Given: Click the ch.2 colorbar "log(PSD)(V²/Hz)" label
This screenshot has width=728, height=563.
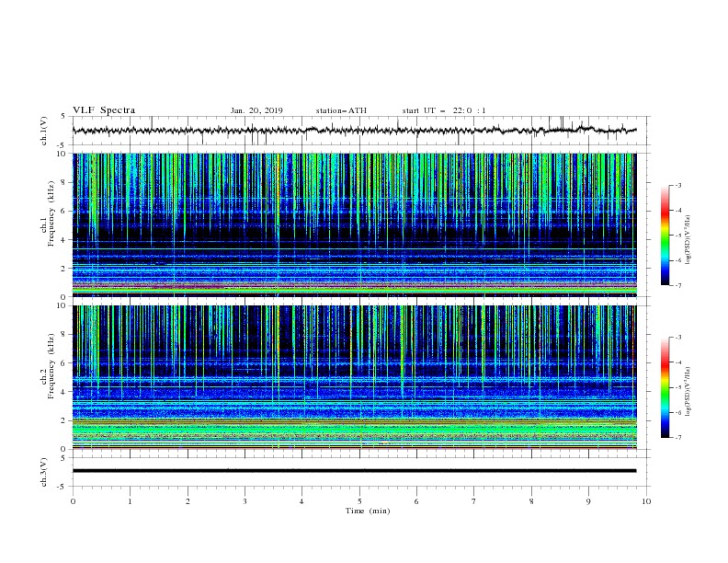Looking at the screenshot, I should coord(688,392).
